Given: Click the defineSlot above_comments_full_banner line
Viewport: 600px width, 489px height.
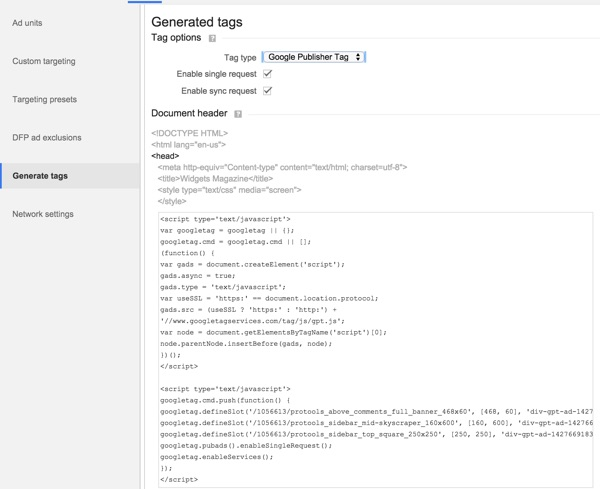Looking at the screenshot, I should (x=377, y=412).
